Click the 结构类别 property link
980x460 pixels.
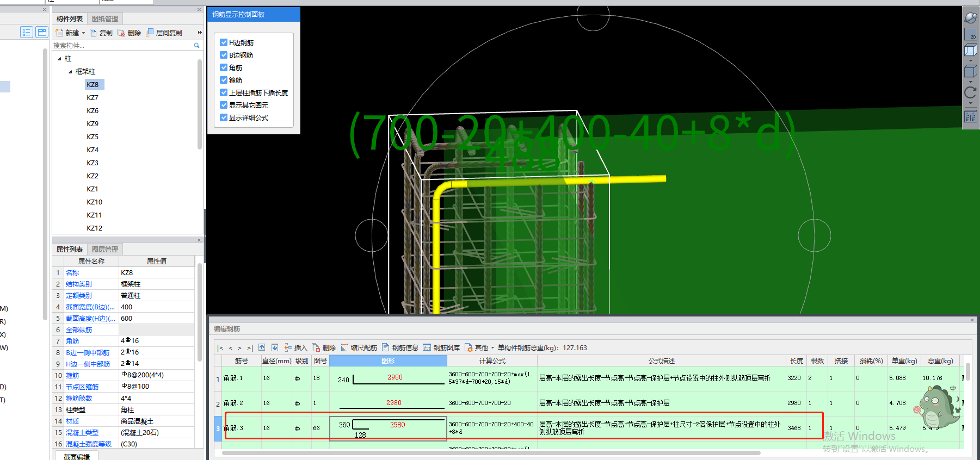tap(79, 284)
